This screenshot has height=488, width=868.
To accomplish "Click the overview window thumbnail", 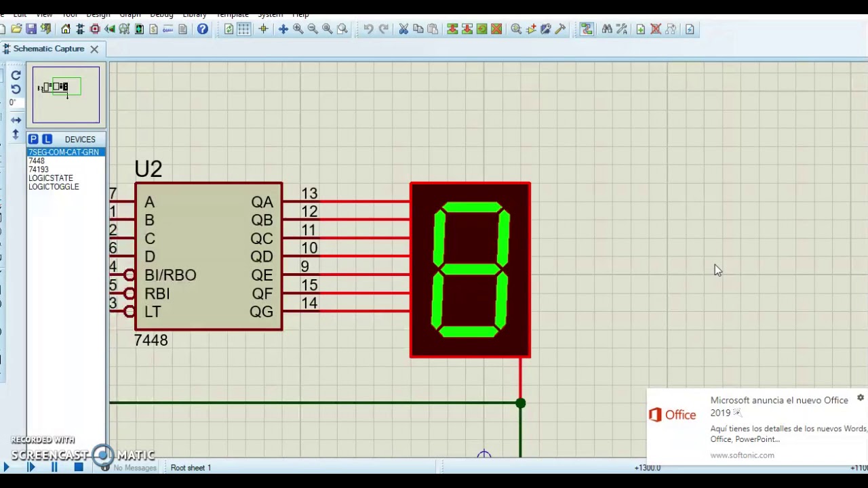I will point(66,95).
